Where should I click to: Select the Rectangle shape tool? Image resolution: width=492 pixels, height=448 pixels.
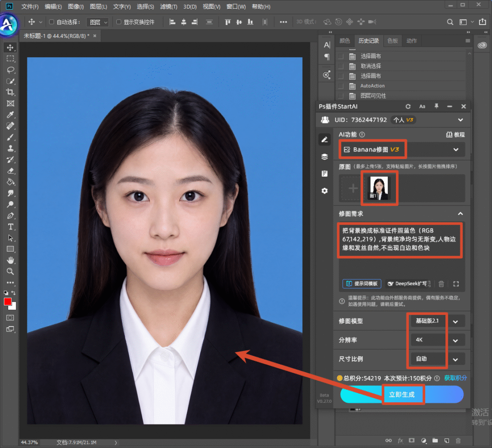[x=11, y=249]
